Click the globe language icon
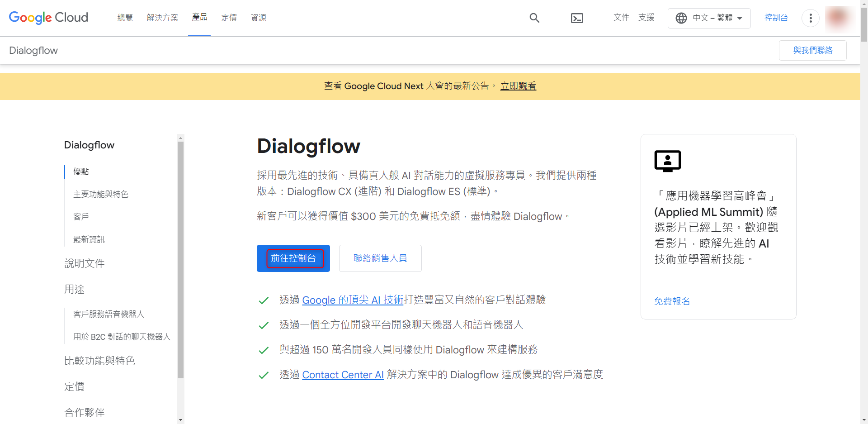The height and width of the screenshot is (424, 868). (x=681, y=18)
